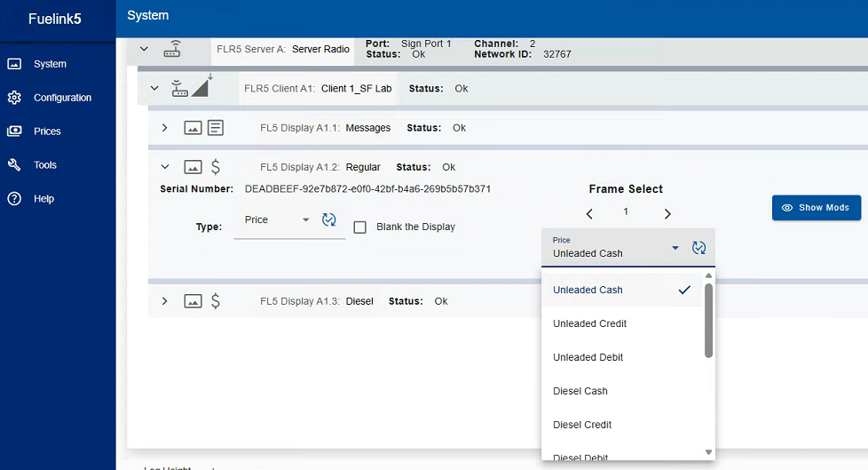Image resolution: width=868 pixels, height=470 pixels.
Task: Go to previous frame in Frame Select
Action: 588,213
